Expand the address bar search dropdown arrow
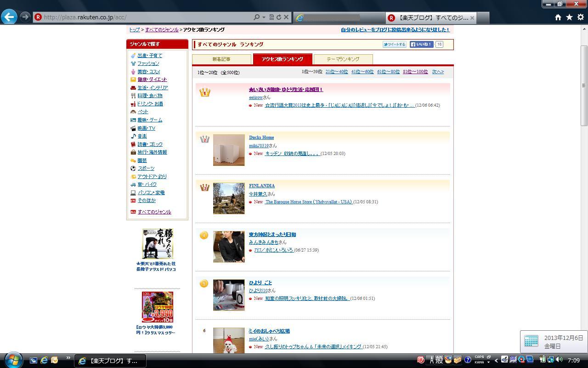 (264, 17)
